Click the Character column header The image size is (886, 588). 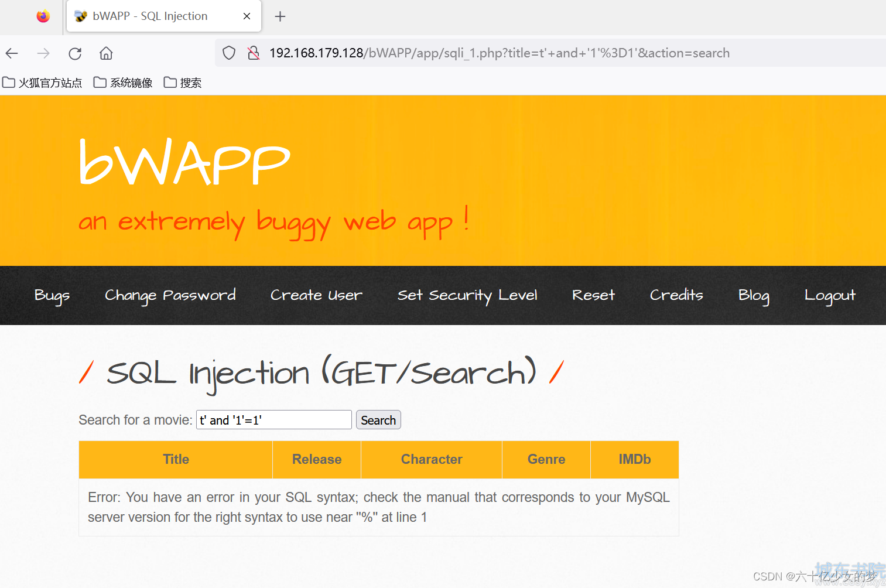(x=432, y=460)
